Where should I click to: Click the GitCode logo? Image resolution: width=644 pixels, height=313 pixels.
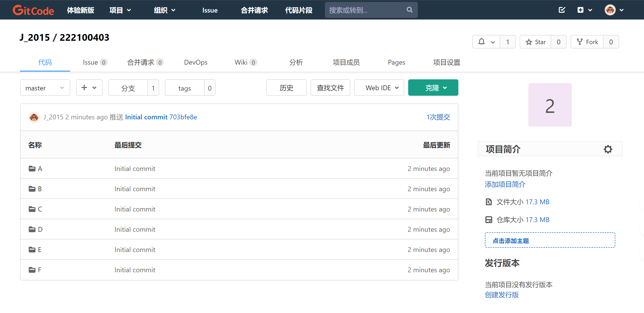[x=33, y=10]
